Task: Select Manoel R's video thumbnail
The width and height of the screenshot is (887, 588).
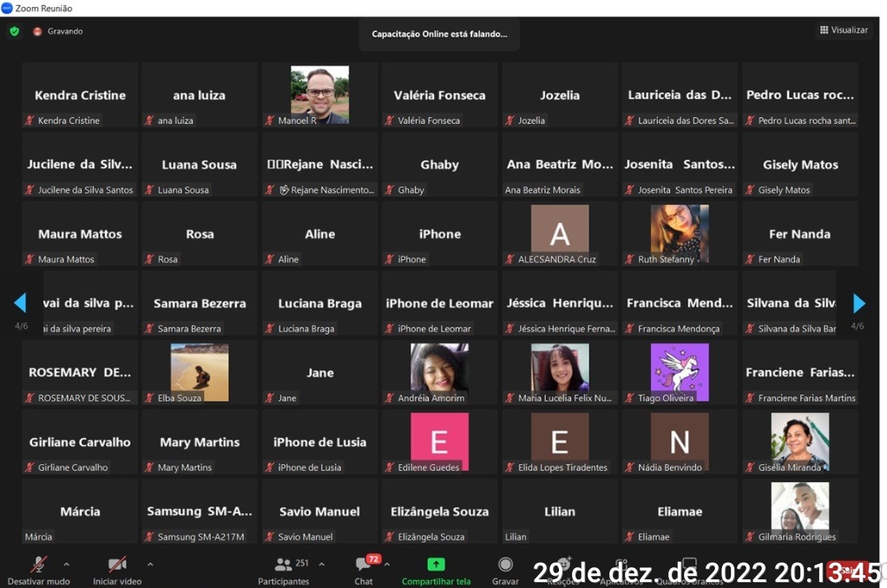Action: pos(319,94)
